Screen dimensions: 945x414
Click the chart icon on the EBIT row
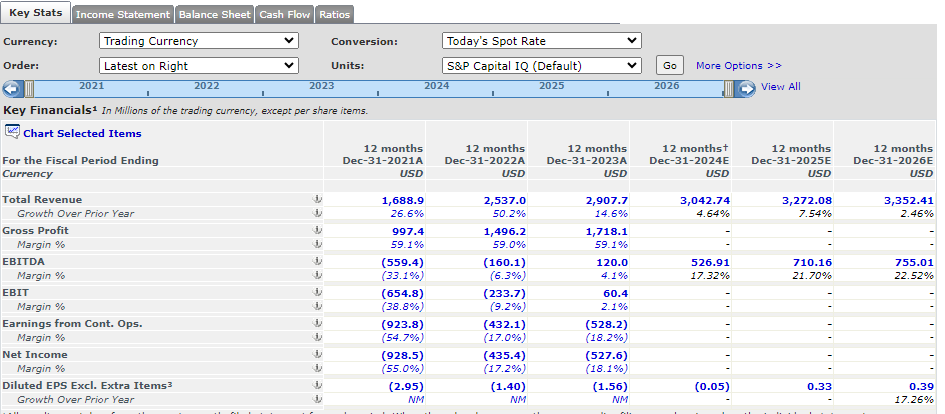(x=318, y=293)
